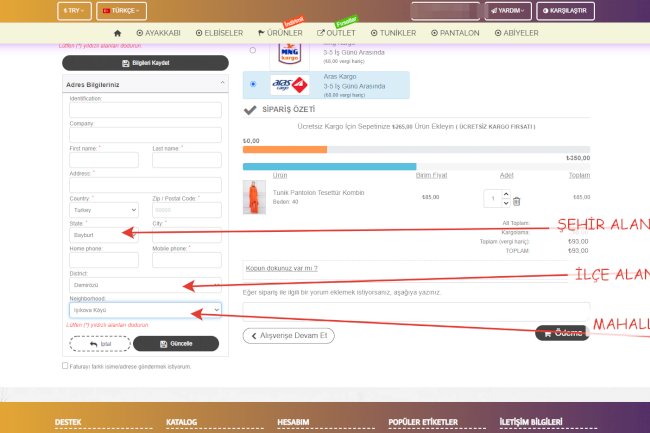Collapse the Adres Bilgileriniz panel
650x433 pixels.
pos(223,83)
